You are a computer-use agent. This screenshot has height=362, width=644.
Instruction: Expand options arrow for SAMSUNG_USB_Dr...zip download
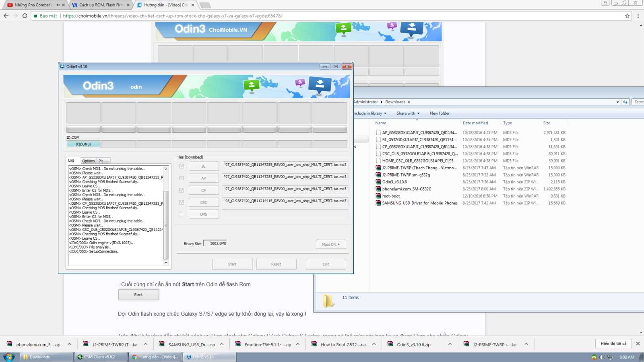click(222, 344)
